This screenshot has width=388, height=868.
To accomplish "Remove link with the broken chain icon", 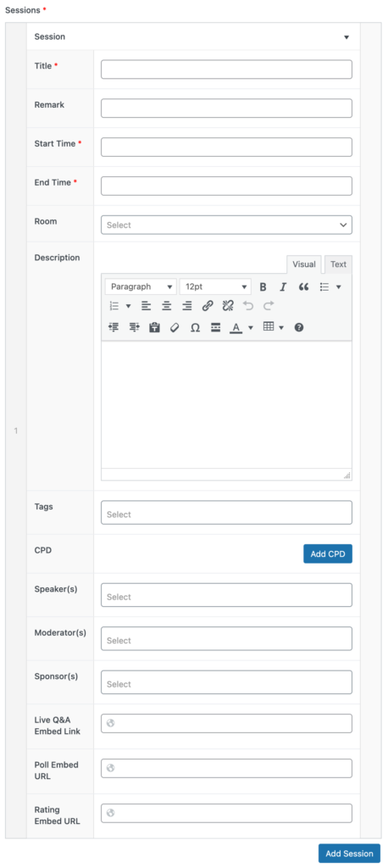I will pyautogui.click(x=228, y=305).
